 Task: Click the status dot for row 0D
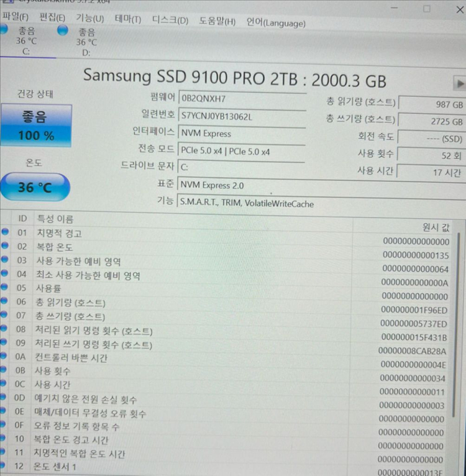pos(2,396)
